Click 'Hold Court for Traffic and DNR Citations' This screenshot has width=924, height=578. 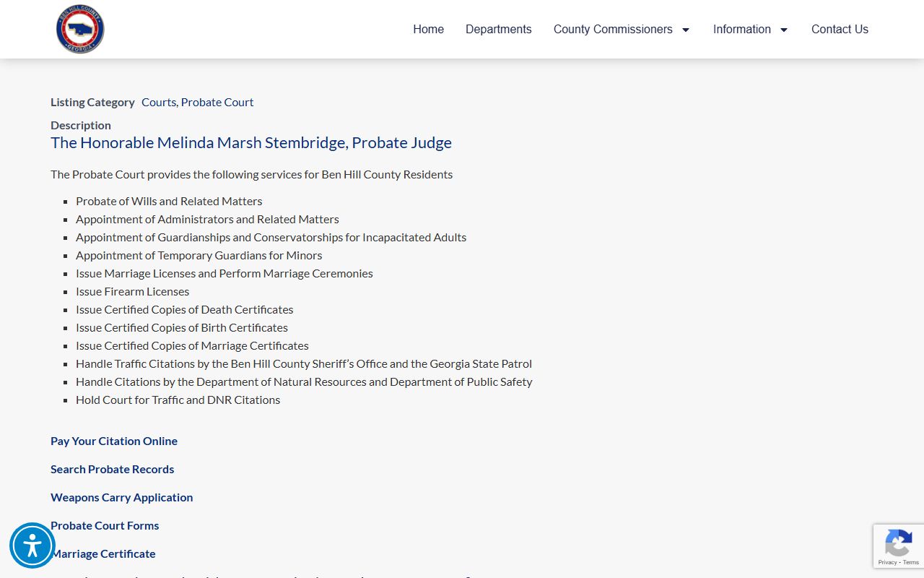point(178,400)
